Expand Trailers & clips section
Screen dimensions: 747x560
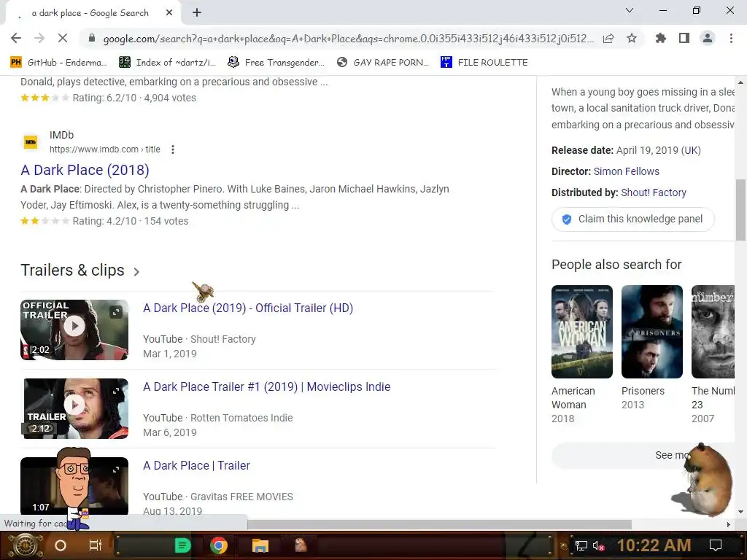tap(80, 271)
